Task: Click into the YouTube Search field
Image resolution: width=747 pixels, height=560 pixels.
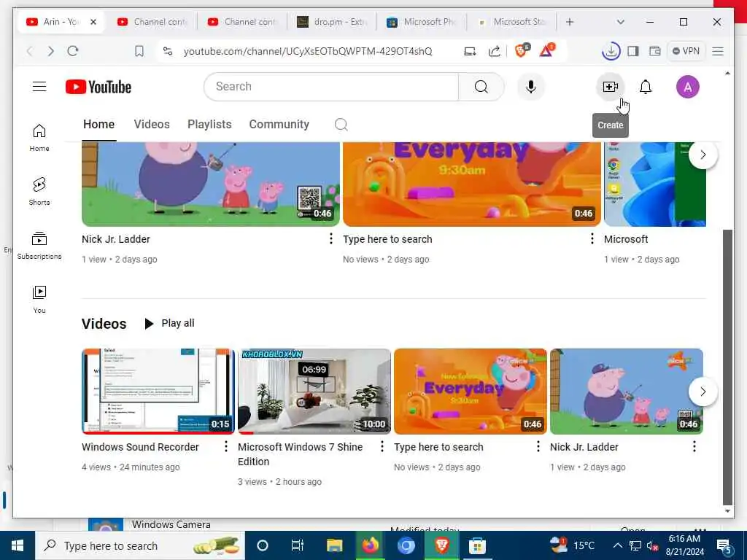Action: [x=332, y=87]
